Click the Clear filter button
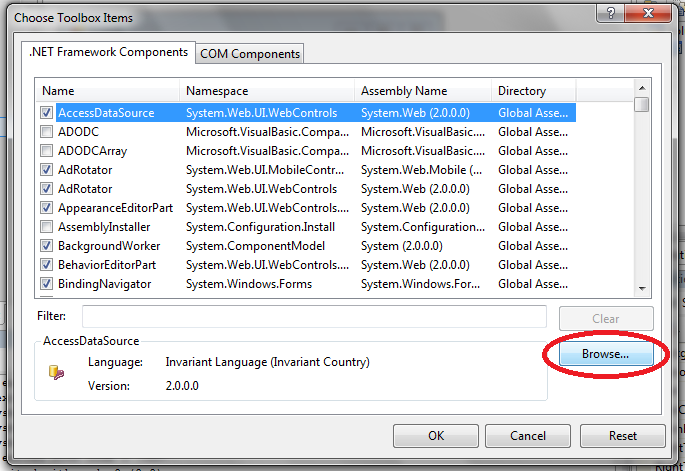This screenshot has height=471, width=685. click(x=606, y=319)
